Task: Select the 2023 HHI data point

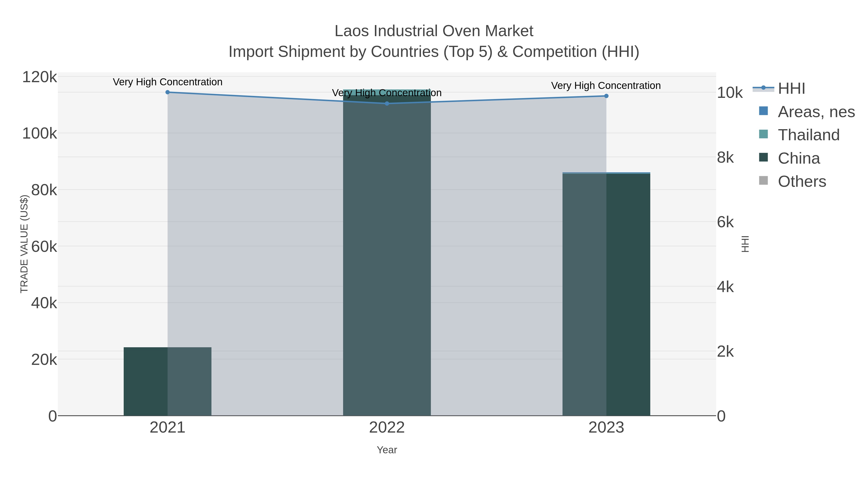Action: coord(606,96)
